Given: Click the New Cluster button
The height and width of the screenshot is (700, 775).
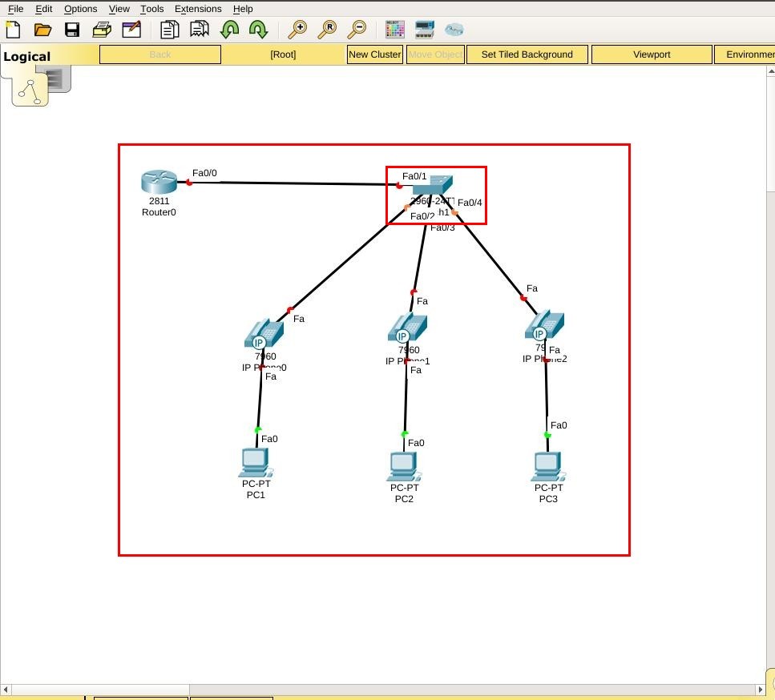Looking at the screenshot, I should click(374, 54).
